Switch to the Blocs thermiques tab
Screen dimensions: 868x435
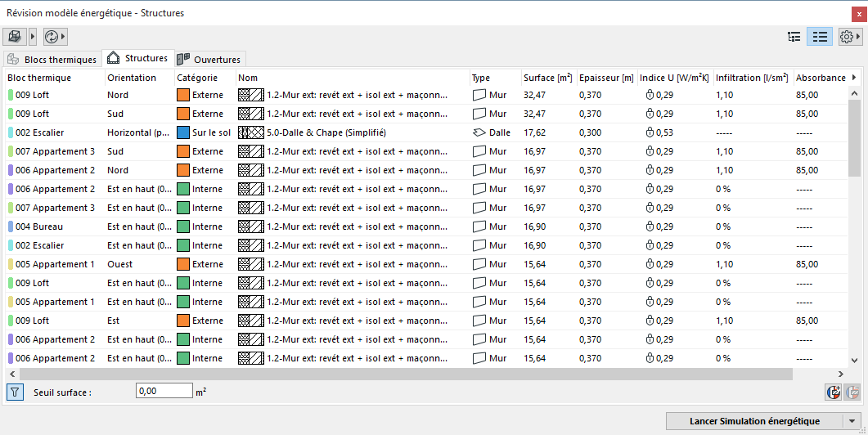[x=52, y=59]
